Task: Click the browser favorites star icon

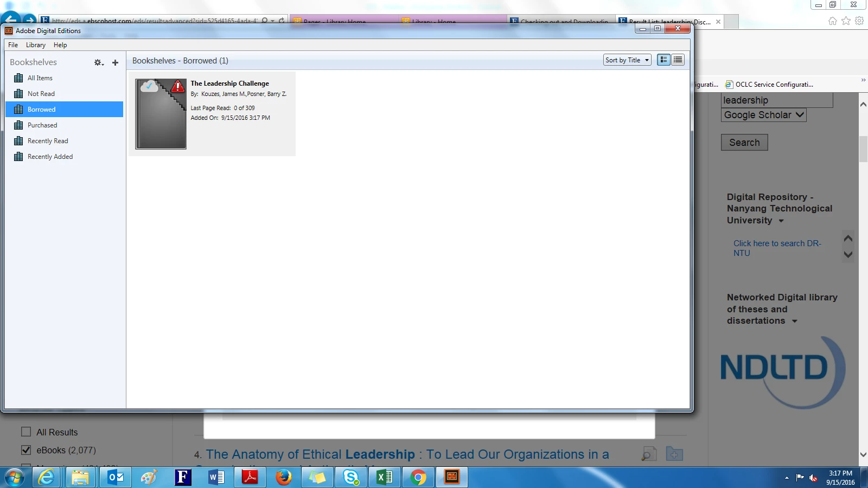Action: [x=846, y=21]
